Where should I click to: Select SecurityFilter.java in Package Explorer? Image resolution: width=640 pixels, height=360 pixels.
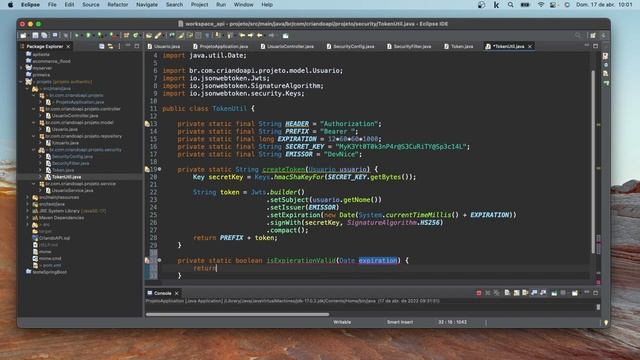[70, 163]
